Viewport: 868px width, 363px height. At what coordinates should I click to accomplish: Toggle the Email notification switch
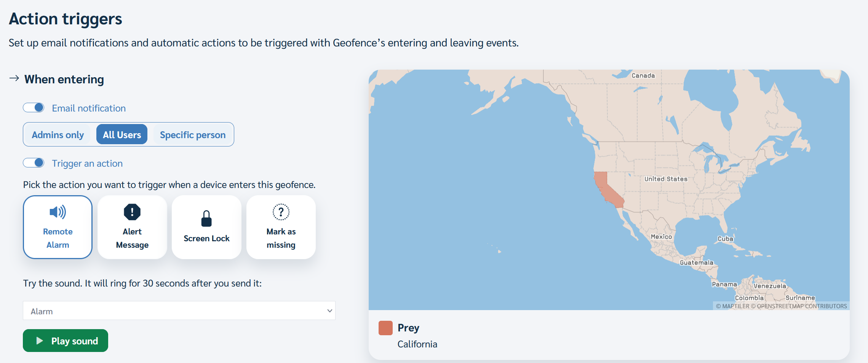(34, 108)
